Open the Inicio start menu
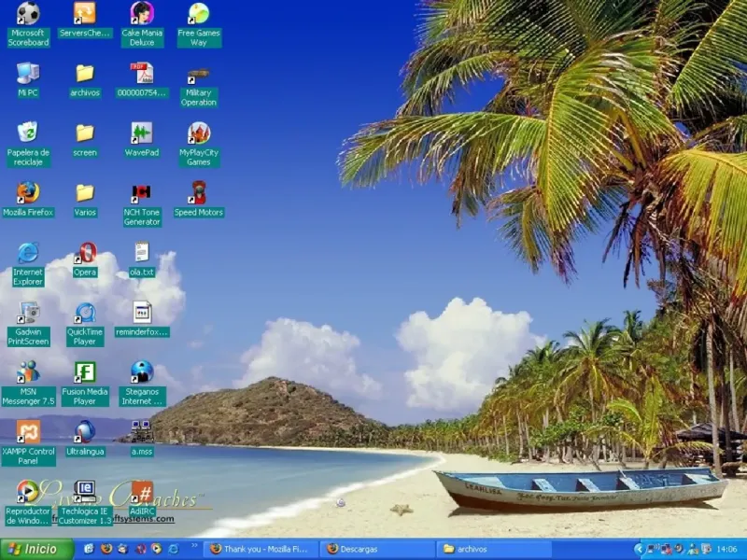The width and height of the screenshot is (747, 560). point(36,549)
